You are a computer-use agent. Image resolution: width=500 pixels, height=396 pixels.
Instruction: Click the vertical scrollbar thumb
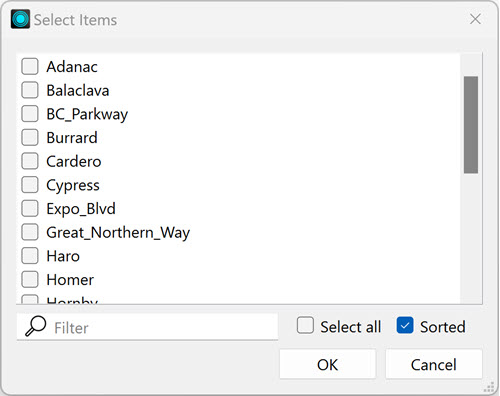pyautogui.click(x=471, y=125)
